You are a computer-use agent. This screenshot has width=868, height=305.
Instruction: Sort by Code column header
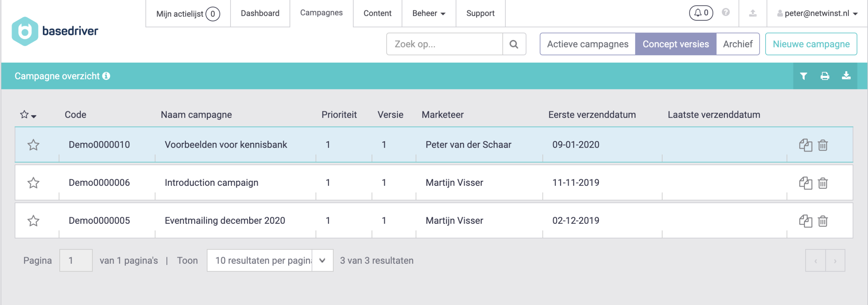(75, 115)
